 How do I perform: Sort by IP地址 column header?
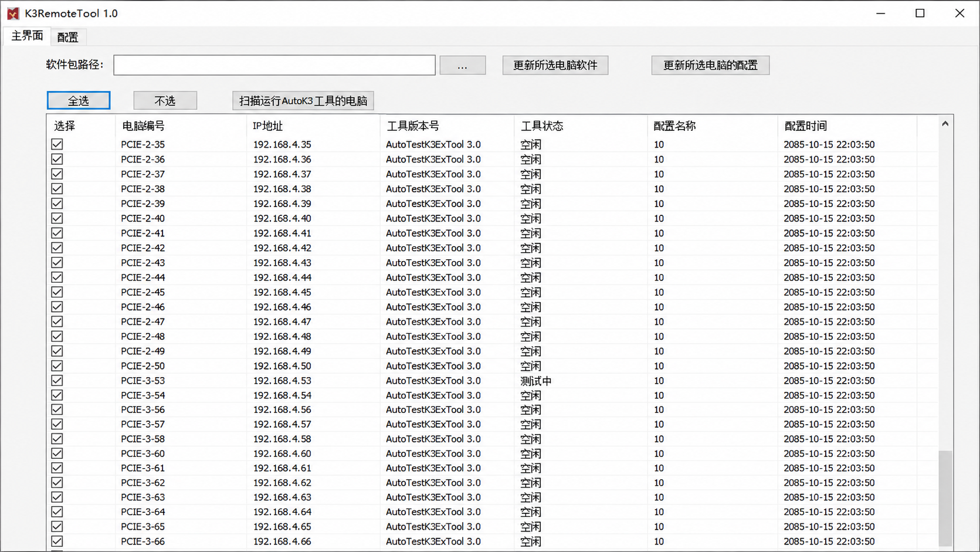click(x=313, y=126)
